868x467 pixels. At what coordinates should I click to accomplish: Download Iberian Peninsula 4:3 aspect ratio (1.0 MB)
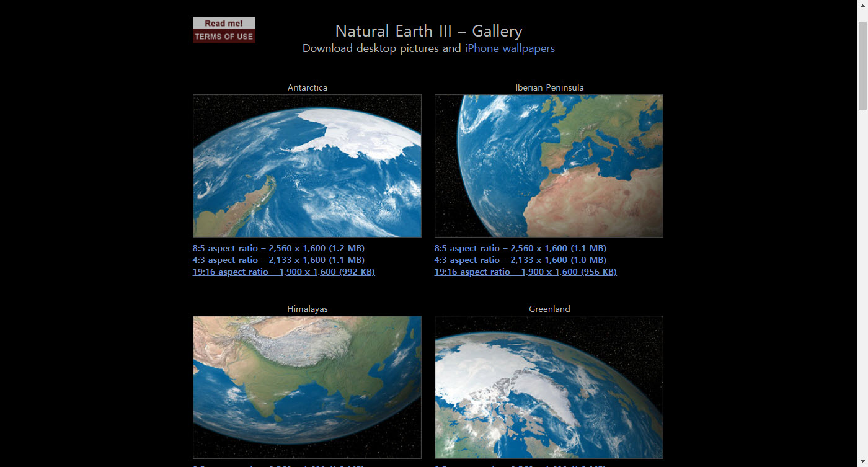click(520, 260)
